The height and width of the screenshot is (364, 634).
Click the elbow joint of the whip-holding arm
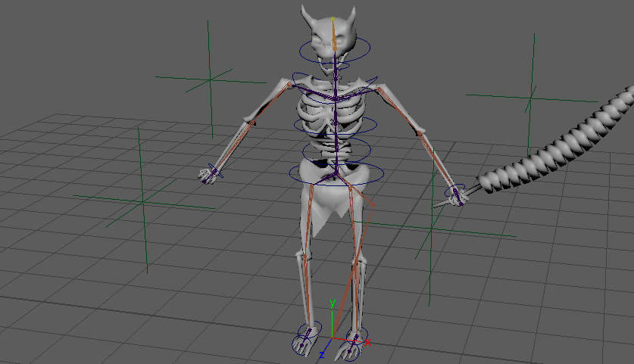tap(420, 133)
